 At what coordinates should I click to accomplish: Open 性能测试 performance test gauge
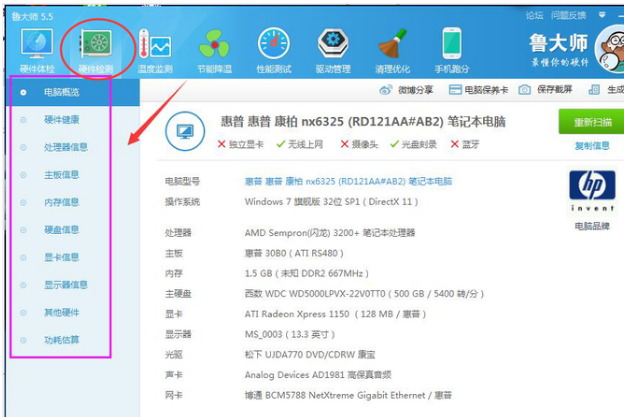tap(274, 48)
